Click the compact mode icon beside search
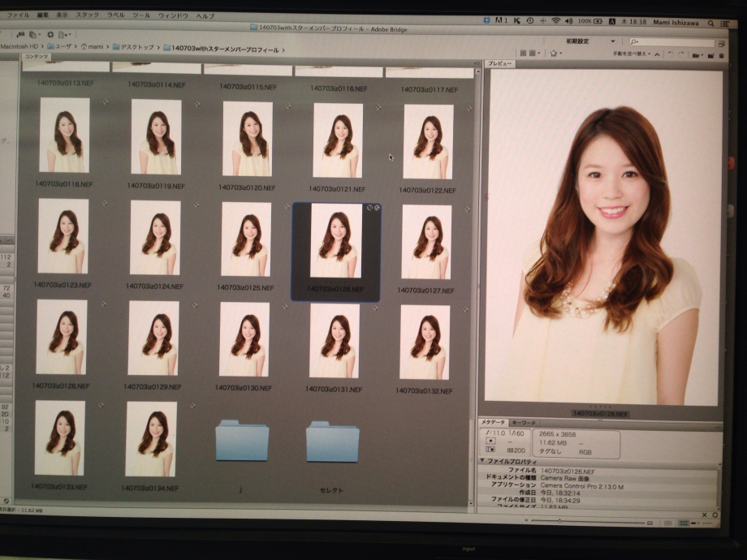The width and height of the screenshot is (747, 560). pyautogui.click(x=721, y=44)
